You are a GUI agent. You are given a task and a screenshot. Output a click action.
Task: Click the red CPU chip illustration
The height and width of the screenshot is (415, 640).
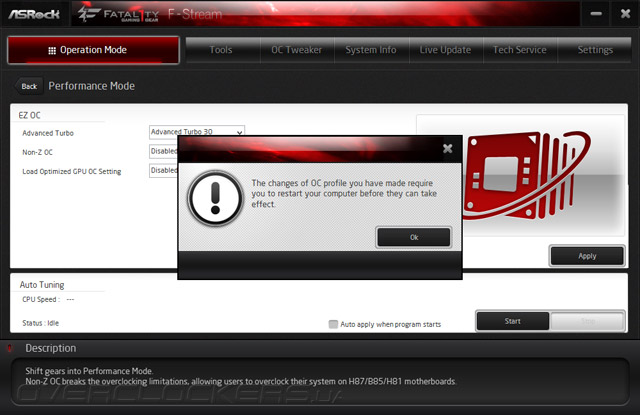[527, 175]
